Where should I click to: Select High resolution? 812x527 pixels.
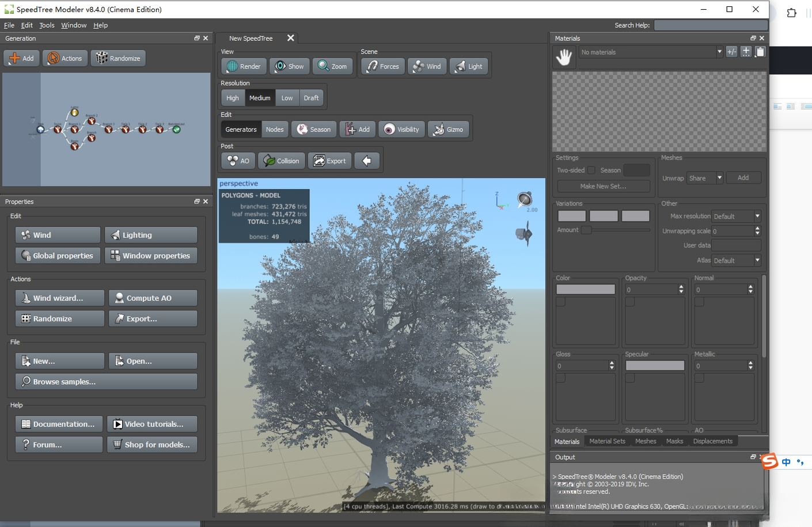click(x=233, y=98)
